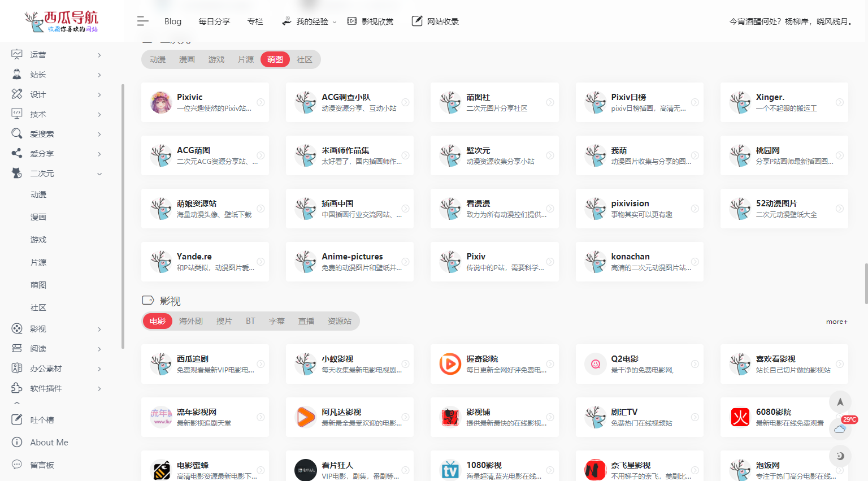Click the sidebar vertical scrollbar
The image size is (868, 481).
123,216
